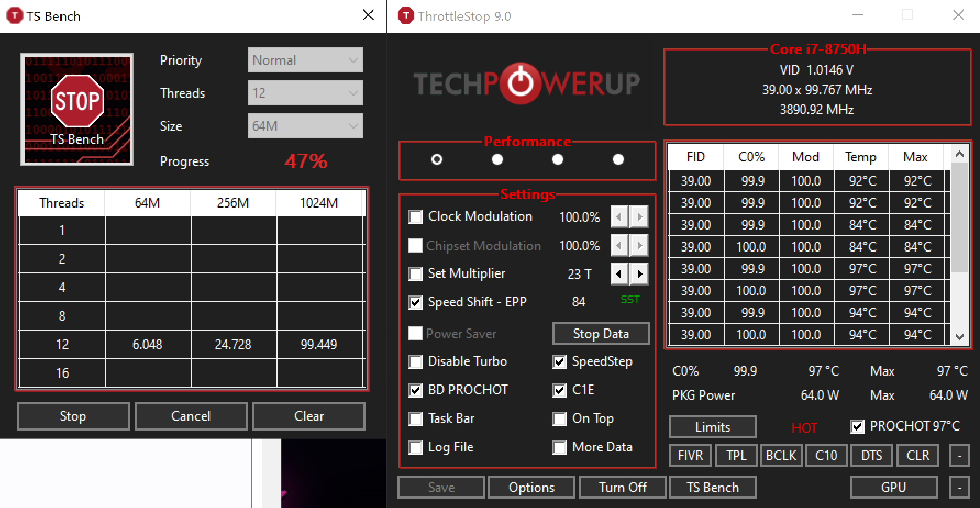The height and width of the screenshot is (508, 980).
Task: Click the ThrottleStop title bar icon
Action: [406, 16]
